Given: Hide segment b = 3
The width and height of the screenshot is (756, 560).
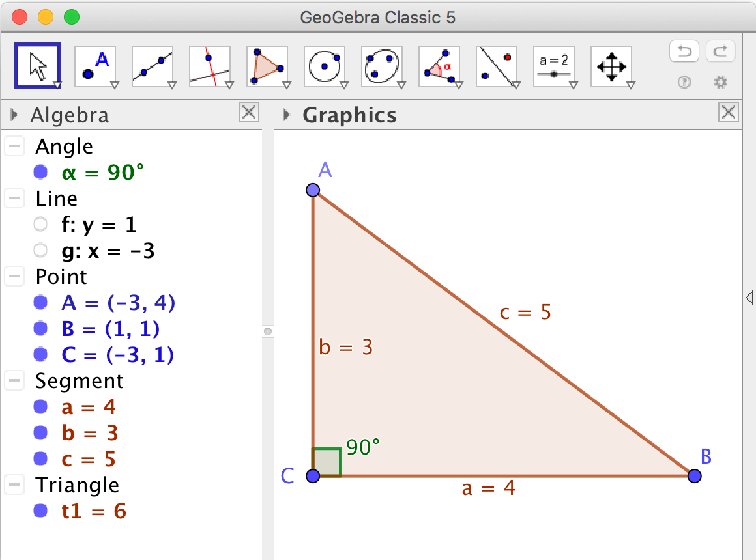Looking at the screenshot, I should (x=40, y=432).
